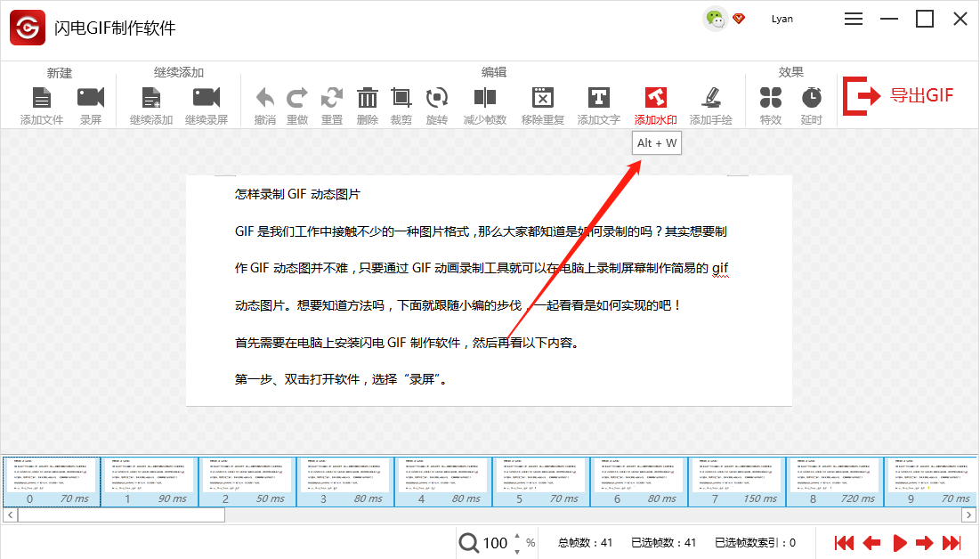Click the timeline scrollbar right arrow

(x=968, y=515)
